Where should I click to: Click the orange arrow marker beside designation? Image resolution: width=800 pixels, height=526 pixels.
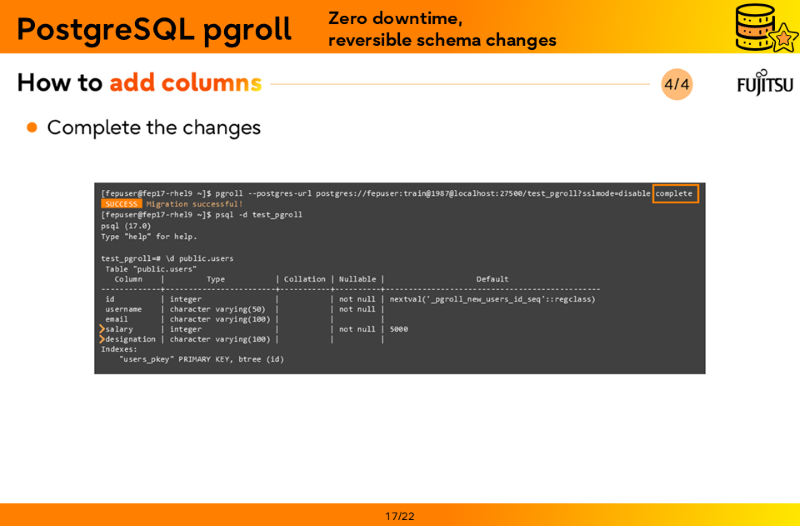pos(101,339)
